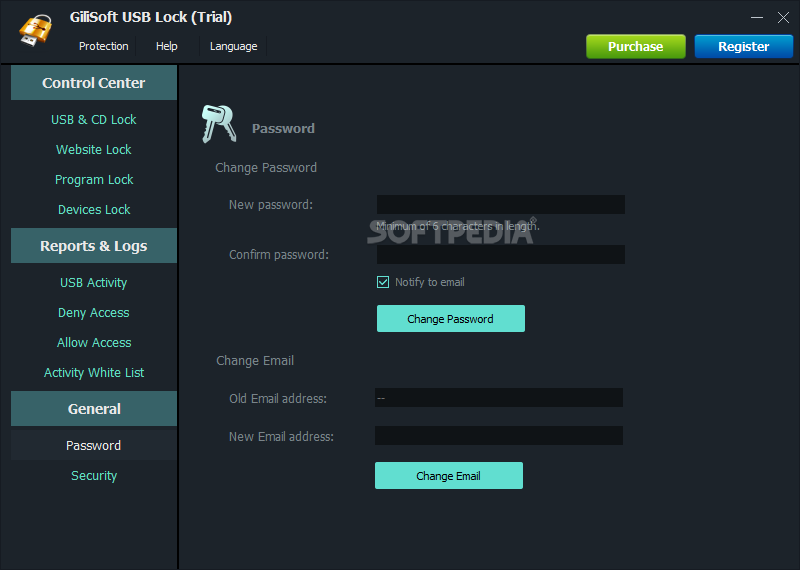Select Program Lock in sidebar
This screenshot has height=570, width=800.
tap(94, 180)
